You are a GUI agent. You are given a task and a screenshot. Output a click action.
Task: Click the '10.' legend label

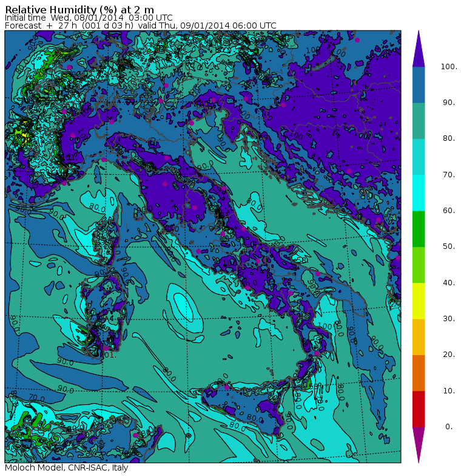(x=449, y=391)
